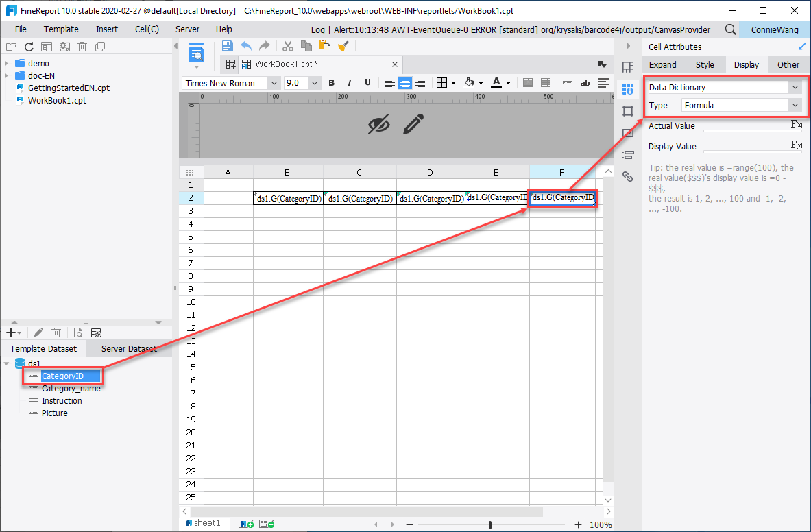Viewport: 811px width, 532px height.
Task: Toggle bold formatting in the toolbar
Action: coord(331,82)
